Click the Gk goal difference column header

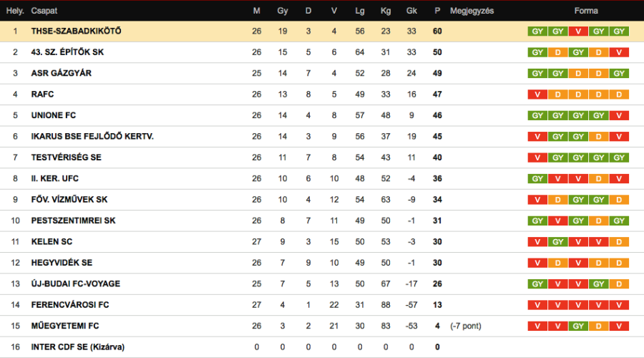(x=411, y=11)
